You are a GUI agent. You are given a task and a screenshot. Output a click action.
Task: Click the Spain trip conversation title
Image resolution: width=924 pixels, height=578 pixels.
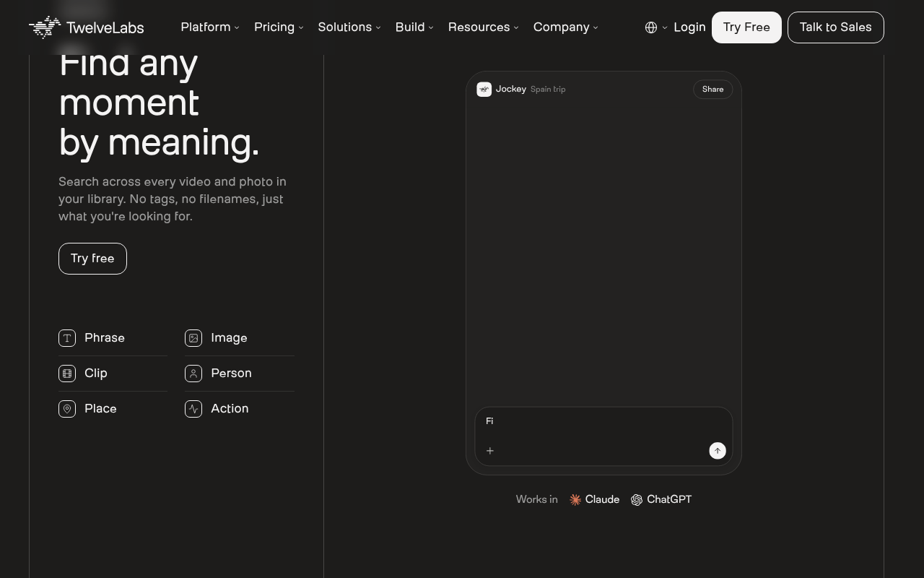pyautogui.click(x=548, y=90)
